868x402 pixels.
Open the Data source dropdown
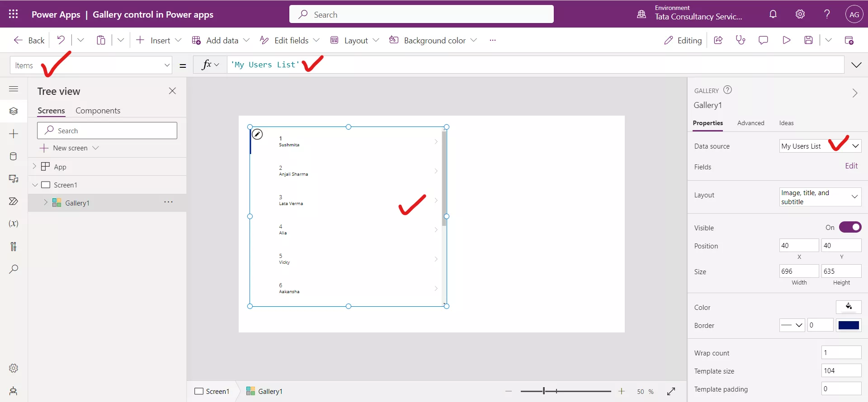point(820,146)
